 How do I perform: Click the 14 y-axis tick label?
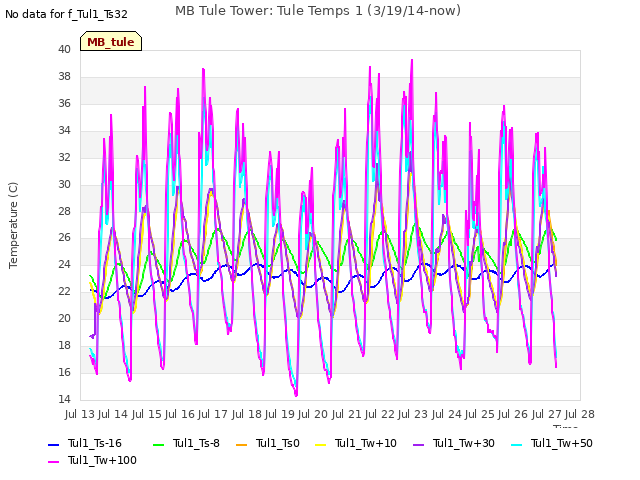64,399
